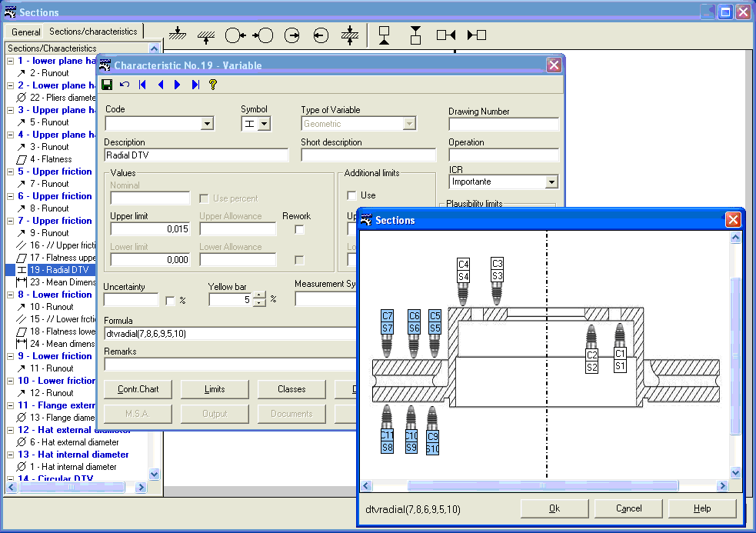Toggle checkbox beside Lower Allowance

299,261
